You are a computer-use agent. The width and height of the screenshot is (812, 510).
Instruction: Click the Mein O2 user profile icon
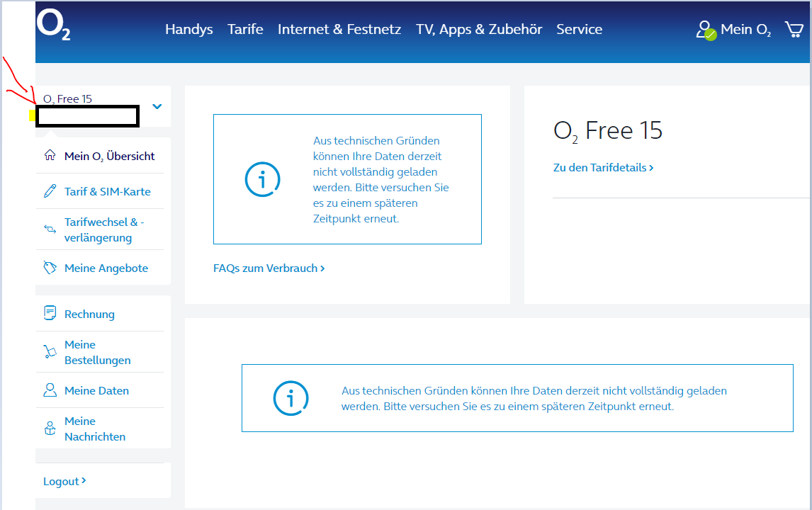706,30
